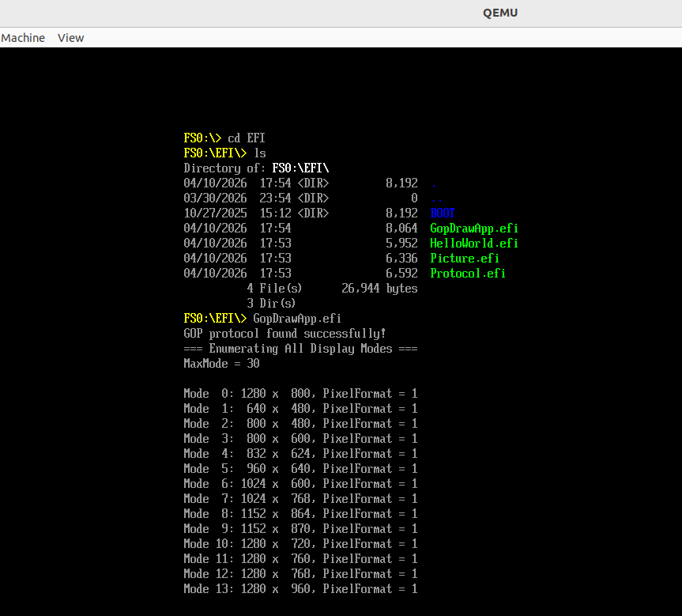The width and height of the screenshot is (682, 616).
Task: Click the Mode 12: 1280 x 768 line
Action: pyautogui.click(x=300, y=573)
